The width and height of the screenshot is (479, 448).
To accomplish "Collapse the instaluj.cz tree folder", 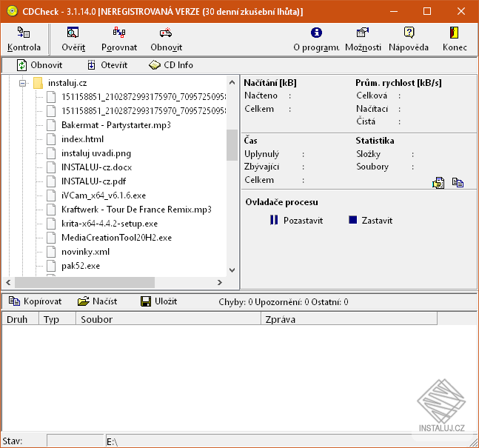I will click(23, 83).
